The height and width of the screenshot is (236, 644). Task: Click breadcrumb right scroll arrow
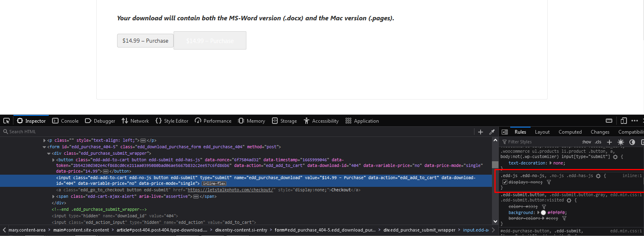pyautogui.click(x=493, y=230)
